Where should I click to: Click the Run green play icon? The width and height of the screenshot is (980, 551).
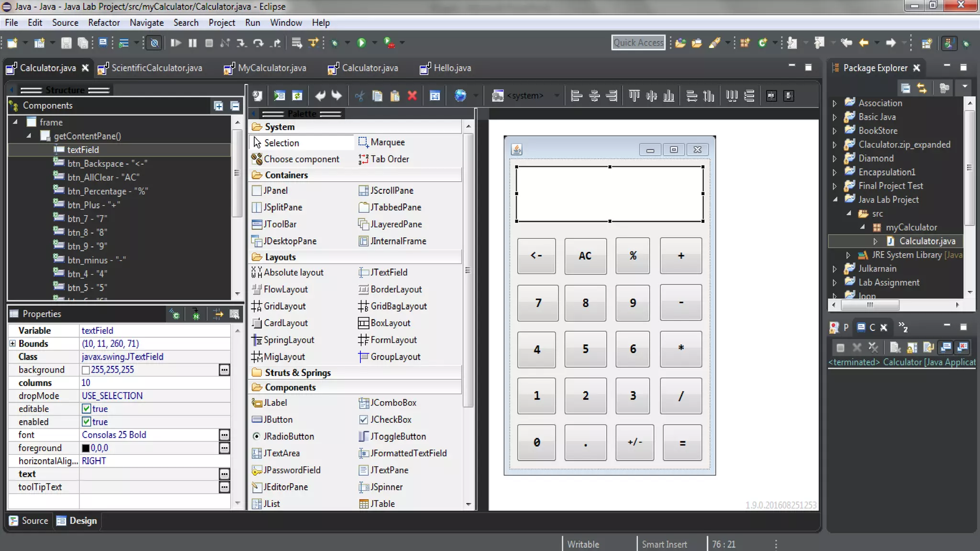[x=362, y=43]
